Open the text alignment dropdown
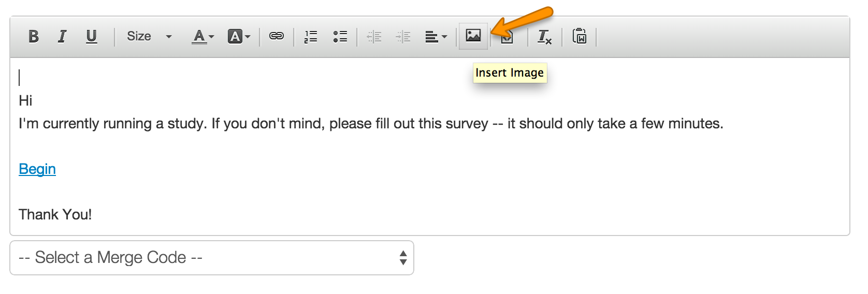Viewport: 868px width, 294px height. pos(436,36)
